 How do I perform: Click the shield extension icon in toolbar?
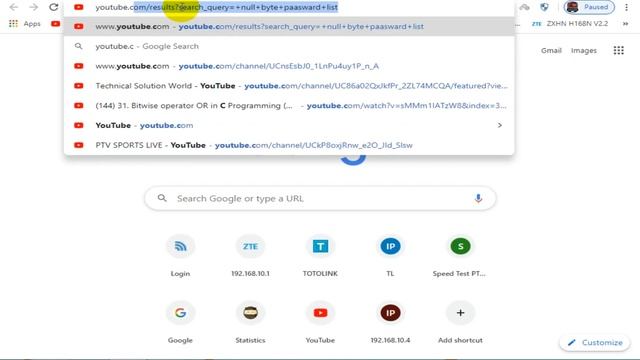[544, 7]
